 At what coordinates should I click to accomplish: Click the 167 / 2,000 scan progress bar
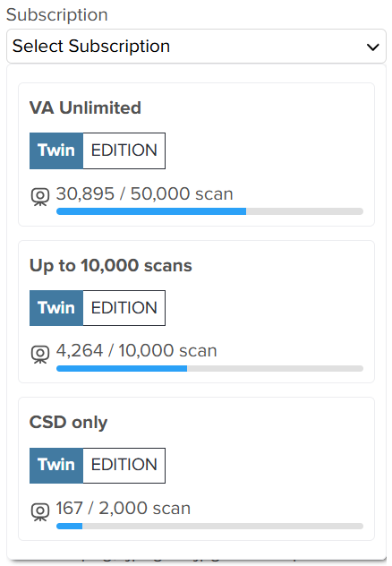pos(210,526)
